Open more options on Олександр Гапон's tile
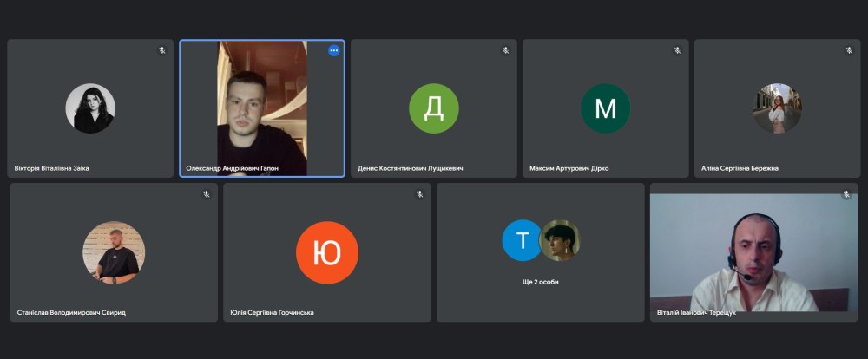Viewport: 868px width, 359px height. 334,50
